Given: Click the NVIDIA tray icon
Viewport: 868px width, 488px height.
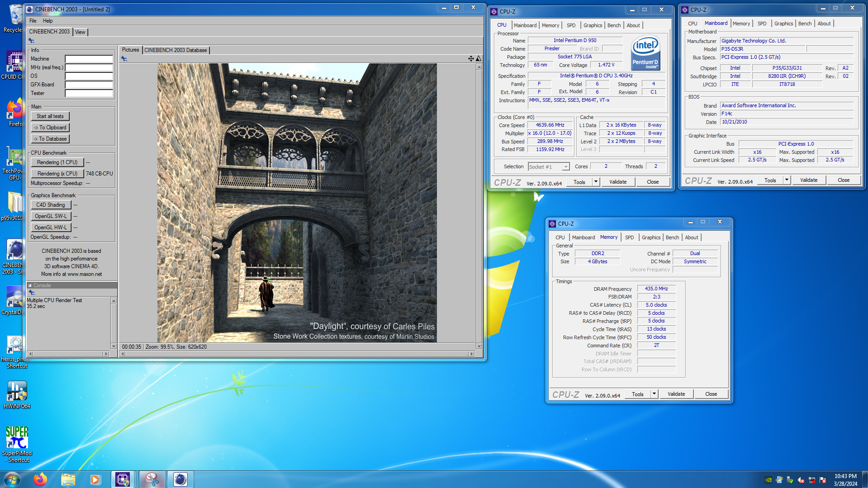Looking at the screenshot, I should point(768,480).
